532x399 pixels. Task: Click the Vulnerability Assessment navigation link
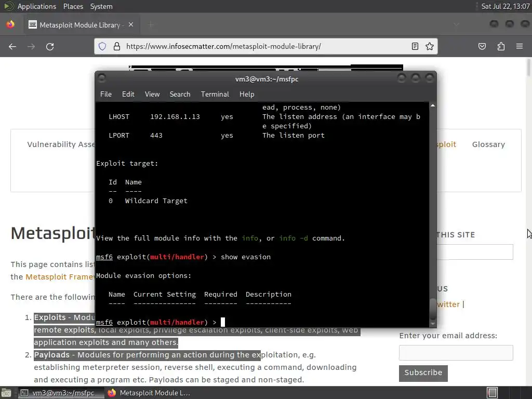(x=61, y=144)
